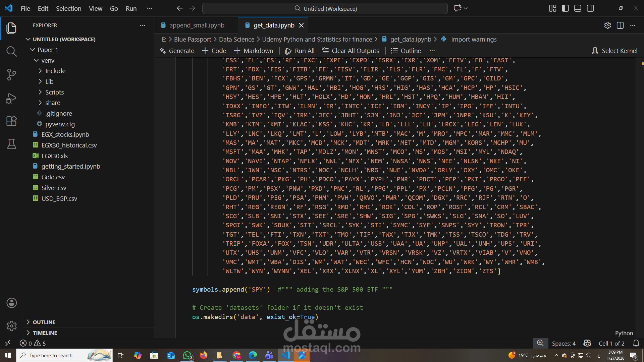Toggle the bottom panel visibility
Screen dimensions: 644x362
click(x=578, y=8)
